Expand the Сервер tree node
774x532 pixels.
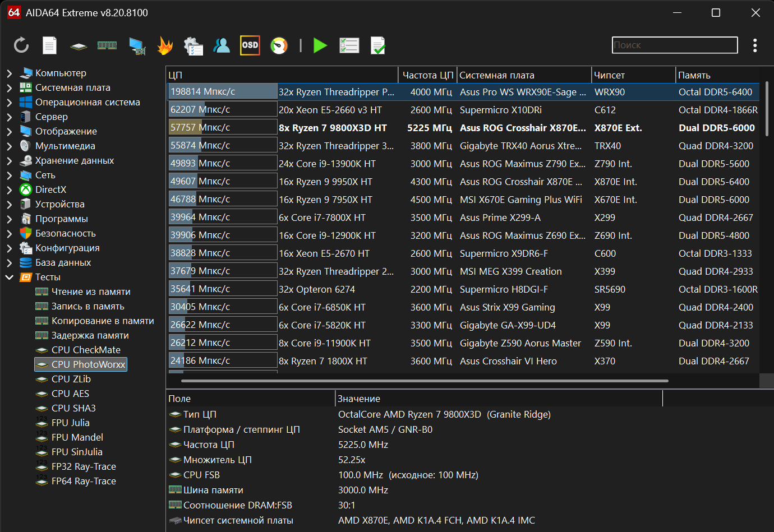point(10,117)
